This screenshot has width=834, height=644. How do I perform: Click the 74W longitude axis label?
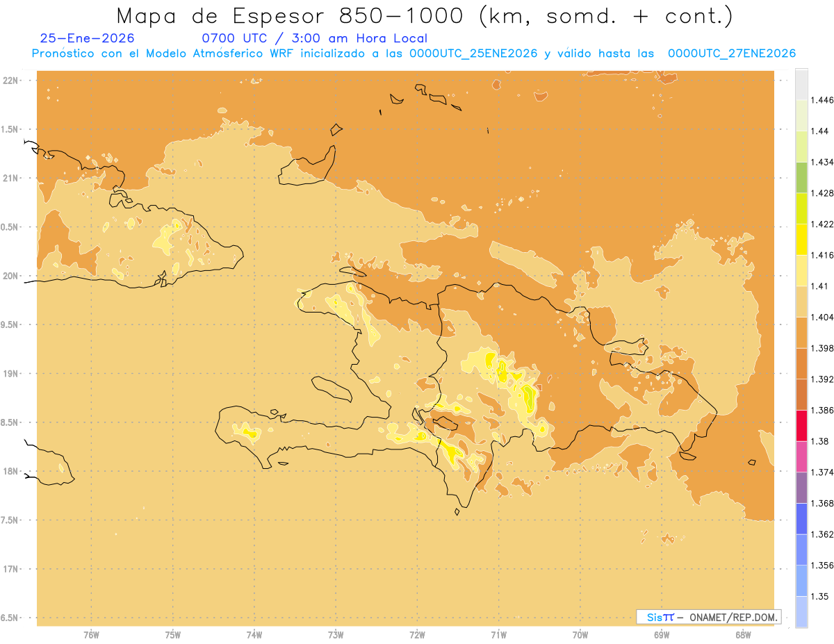click(254, 635)
